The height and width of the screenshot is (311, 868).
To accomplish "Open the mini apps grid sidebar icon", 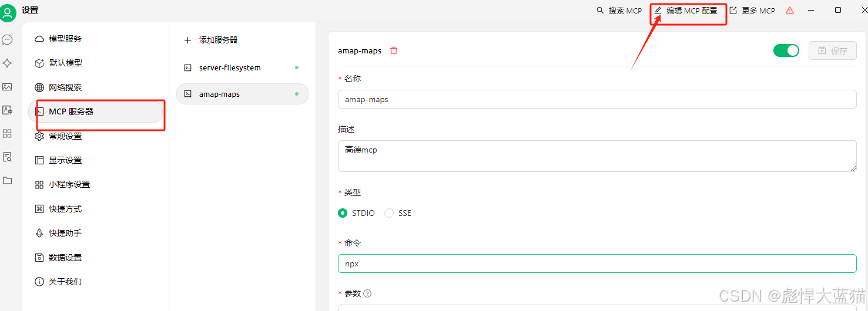I will point(7,133).
